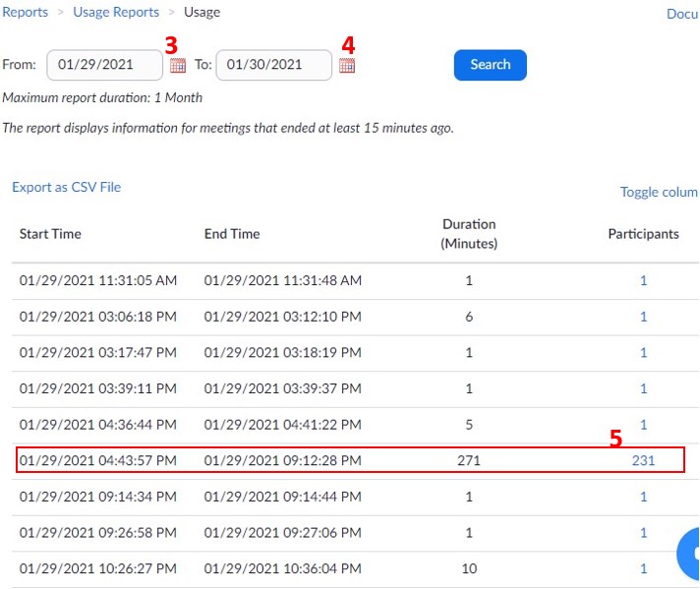The width and height of the screenshot is (700, 589).
Task: Click participants count for 10:26:27 PM meeting
Action: (x=644, y=568)
